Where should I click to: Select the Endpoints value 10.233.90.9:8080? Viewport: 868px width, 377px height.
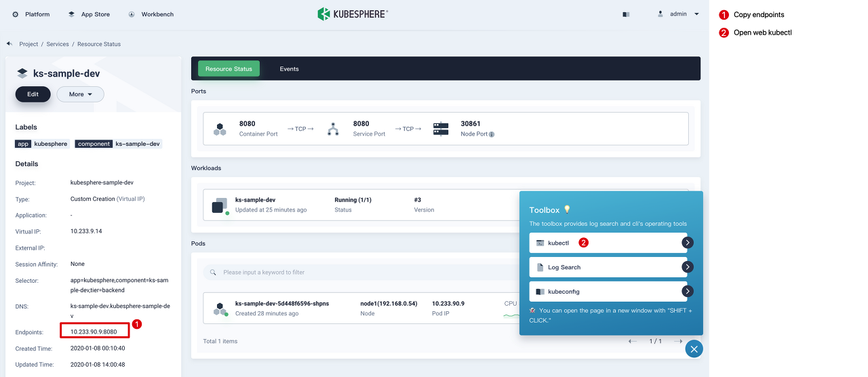point(94,332)
